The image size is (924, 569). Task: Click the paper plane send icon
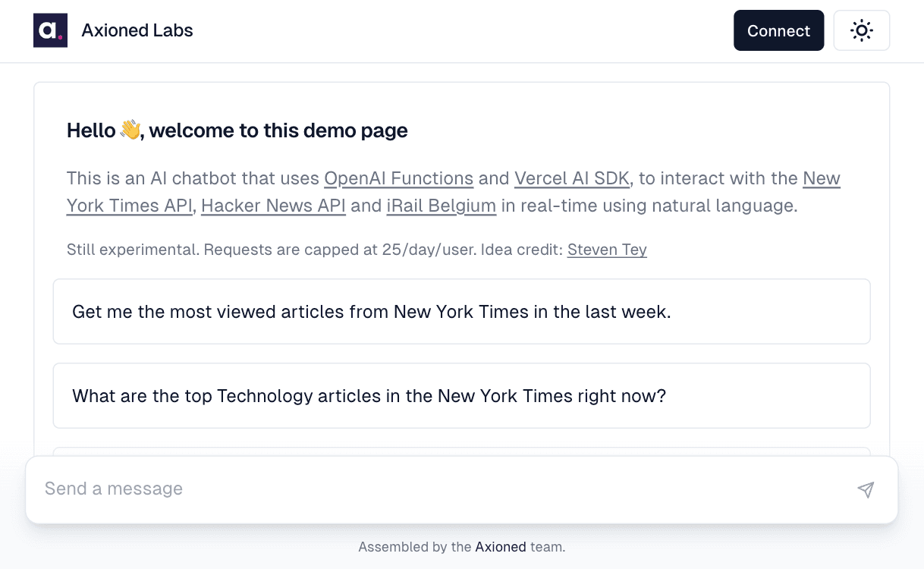866,489
